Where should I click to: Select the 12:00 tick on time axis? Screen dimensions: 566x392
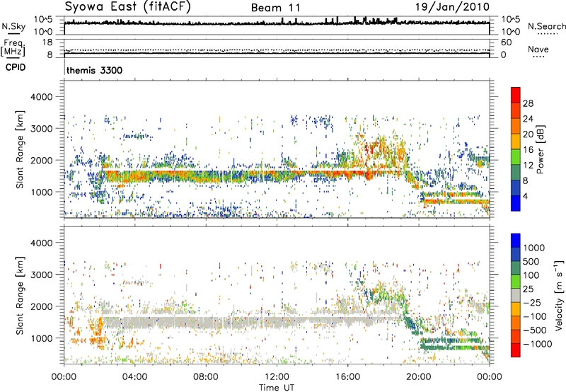(x=277, y=375)
